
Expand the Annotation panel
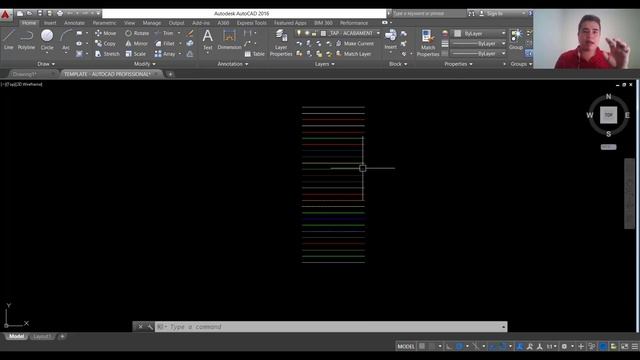tap(233, 64)
